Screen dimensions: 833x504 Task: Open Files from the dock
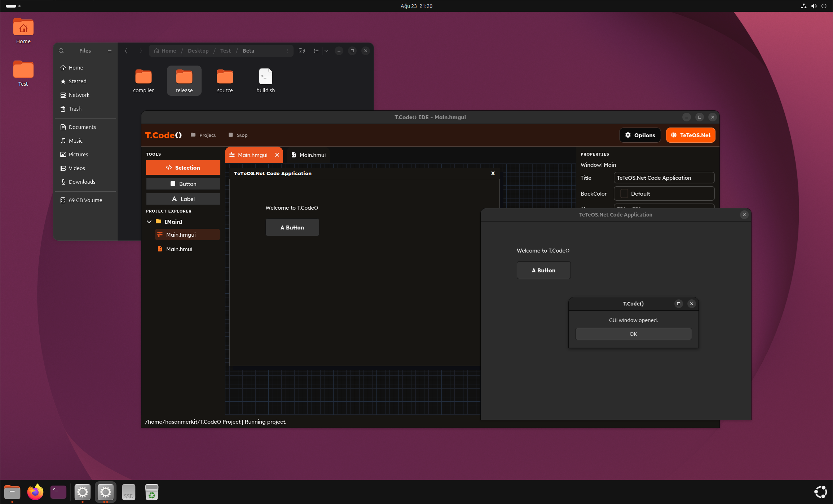click(12, 492)
